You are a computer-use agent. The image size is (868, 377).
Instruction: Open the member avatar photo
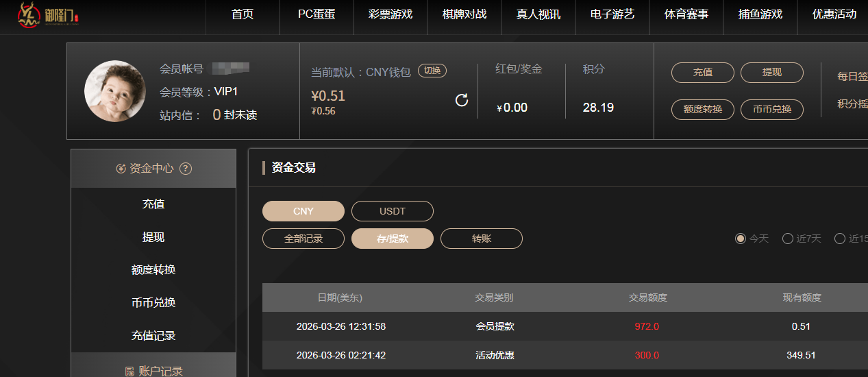(x=114, y=91)
